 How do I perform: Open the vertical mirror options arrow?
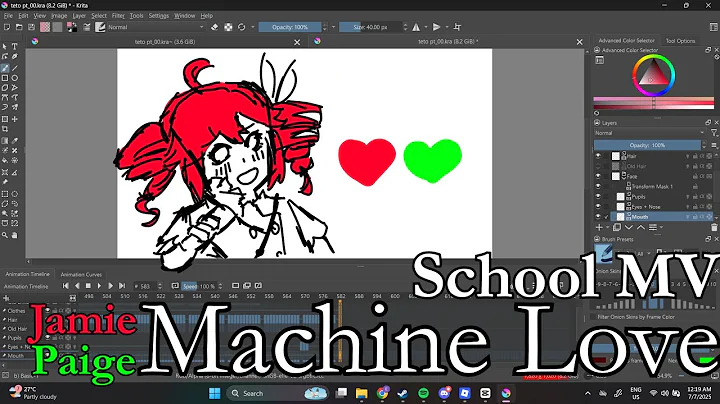[447, 27]
